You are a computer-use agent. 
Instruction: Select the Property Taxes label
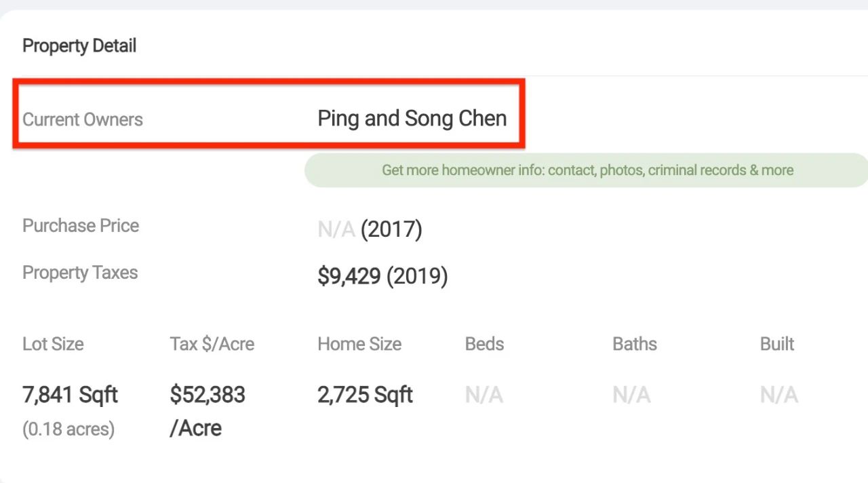click(x=80, y=273)
